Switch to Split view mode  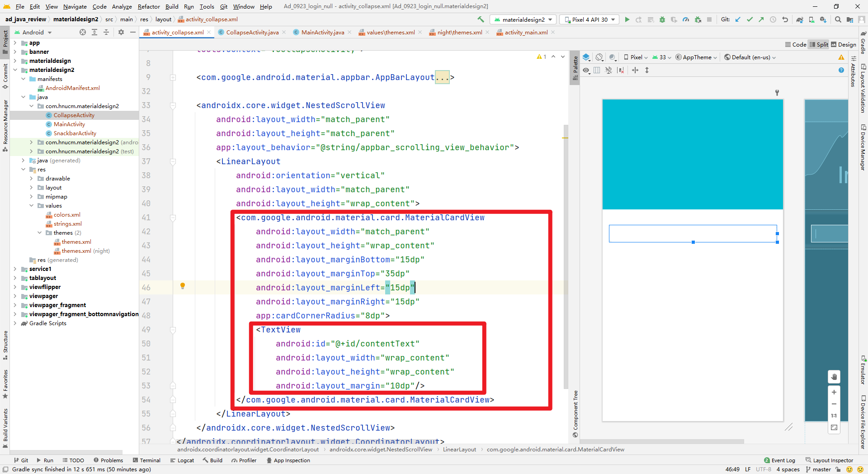(x=819, y=44)
